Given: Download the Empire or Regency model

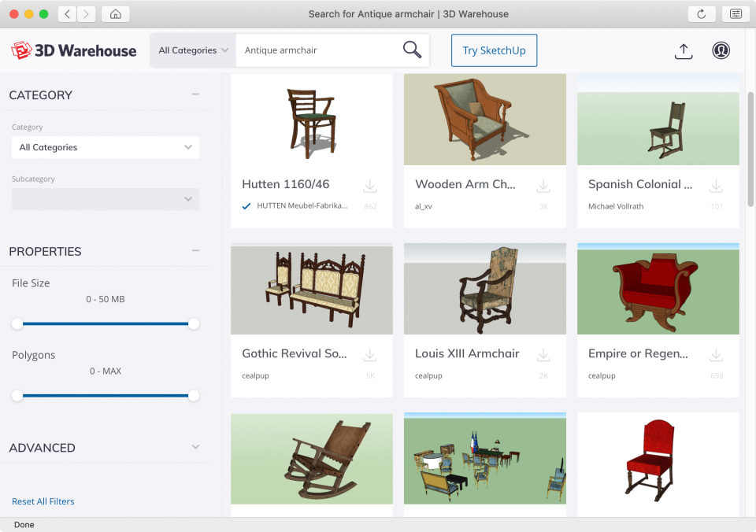Looking at the screenshot, I should tap(716, 355).
